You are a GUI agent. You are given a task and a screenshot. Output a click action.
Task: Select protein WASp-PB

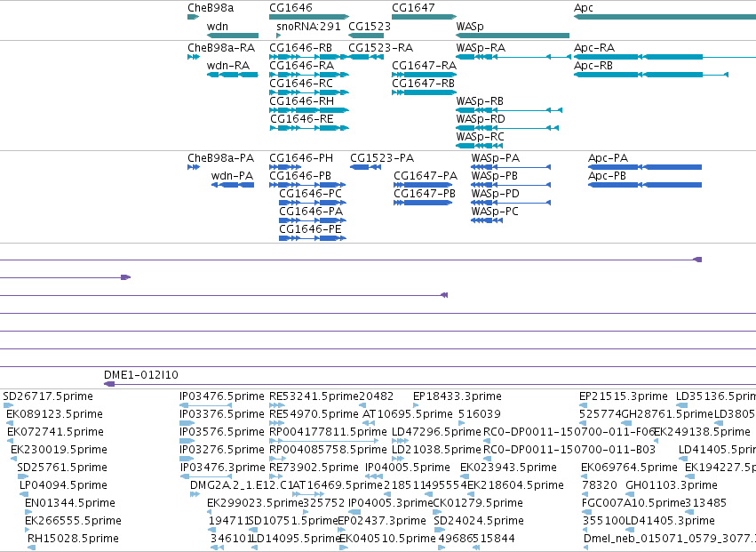(511, 185)
